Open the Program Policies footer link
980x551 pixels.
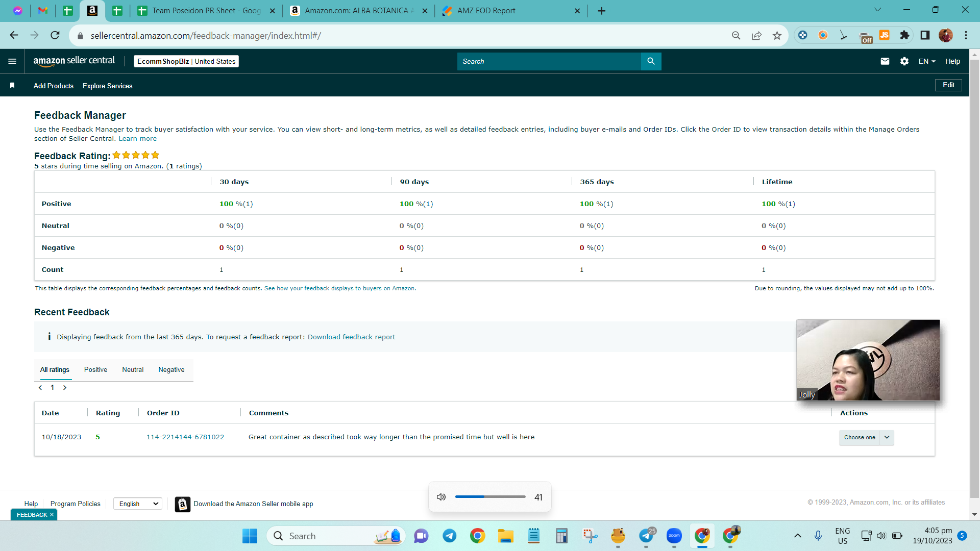pos(76,504)
